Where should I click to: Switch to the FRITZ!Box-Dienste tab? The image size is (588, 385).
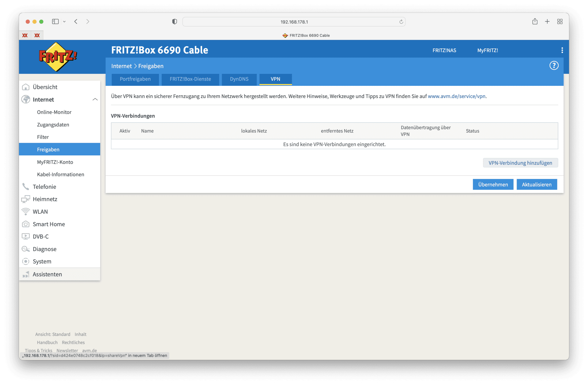tap(190, 79)
